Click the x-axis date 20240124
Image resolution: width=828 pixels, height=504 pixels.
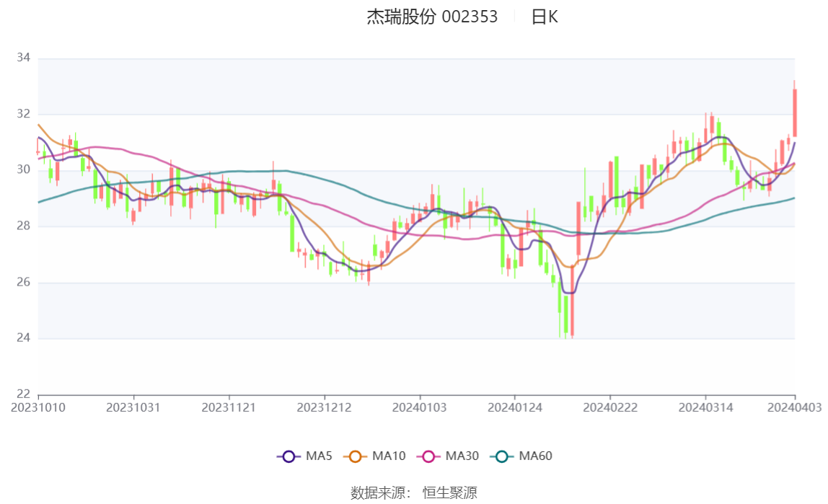pos(515,407)
